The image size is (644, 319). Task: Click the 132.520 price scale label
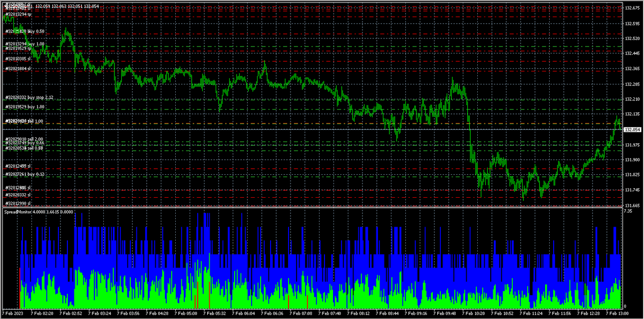633,38
